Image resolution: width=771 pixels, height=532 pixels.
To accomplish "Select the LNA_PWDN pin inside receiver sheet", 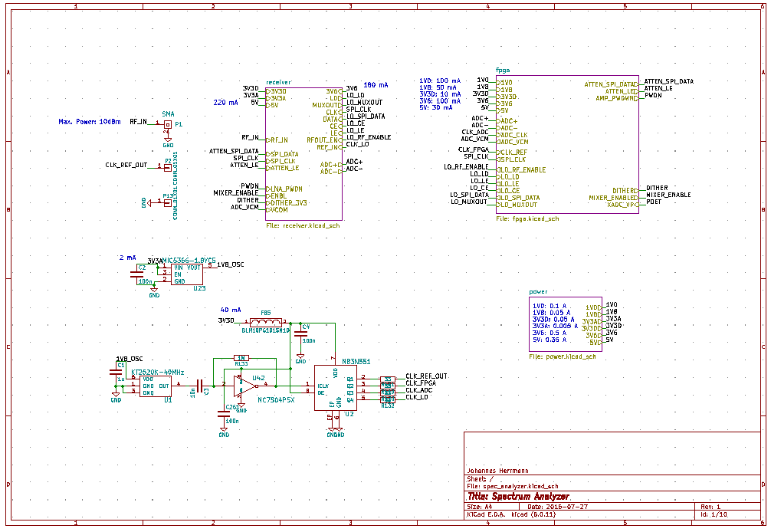I will (287, 189).
